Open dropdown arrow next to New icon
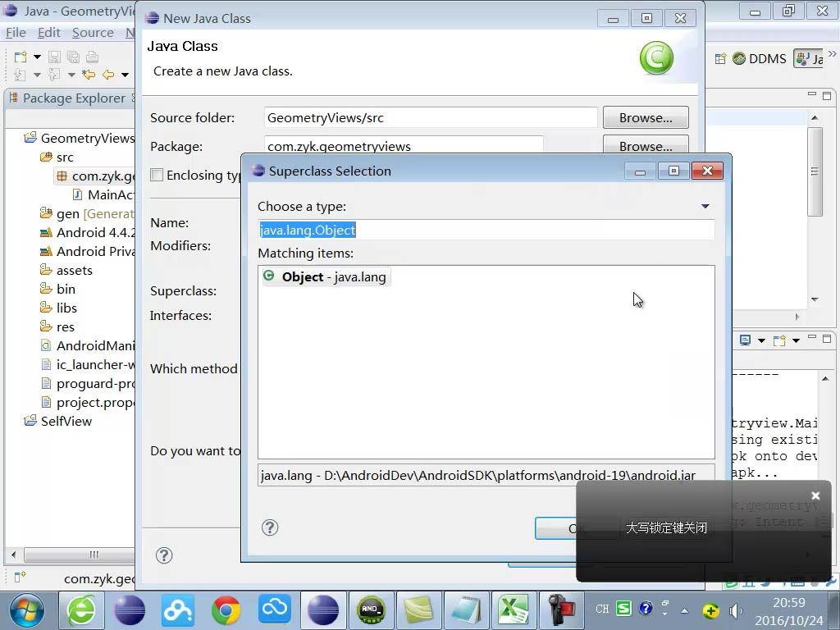The height and width of the screenshot is (630, 840). pos(37,57)
